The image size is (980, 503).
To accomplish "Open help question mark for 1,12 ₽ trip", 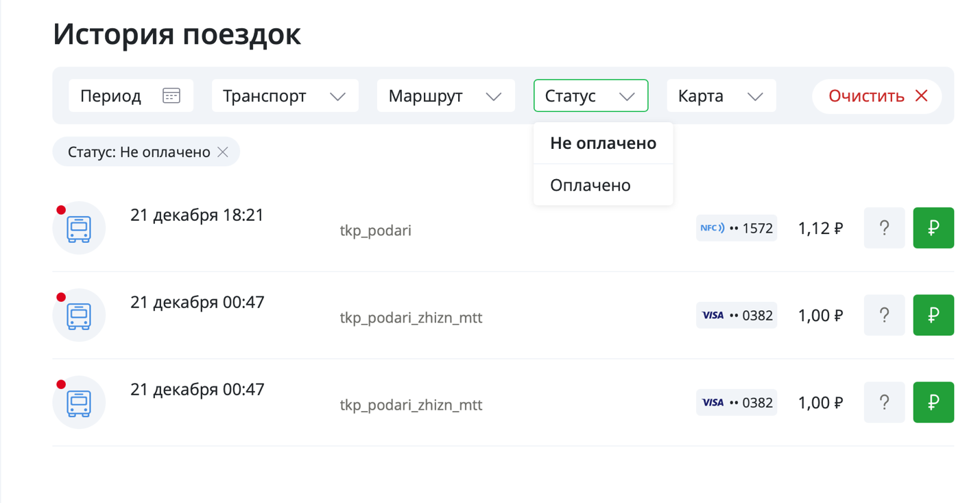I will pyautogui.click(x=884, y=228).
